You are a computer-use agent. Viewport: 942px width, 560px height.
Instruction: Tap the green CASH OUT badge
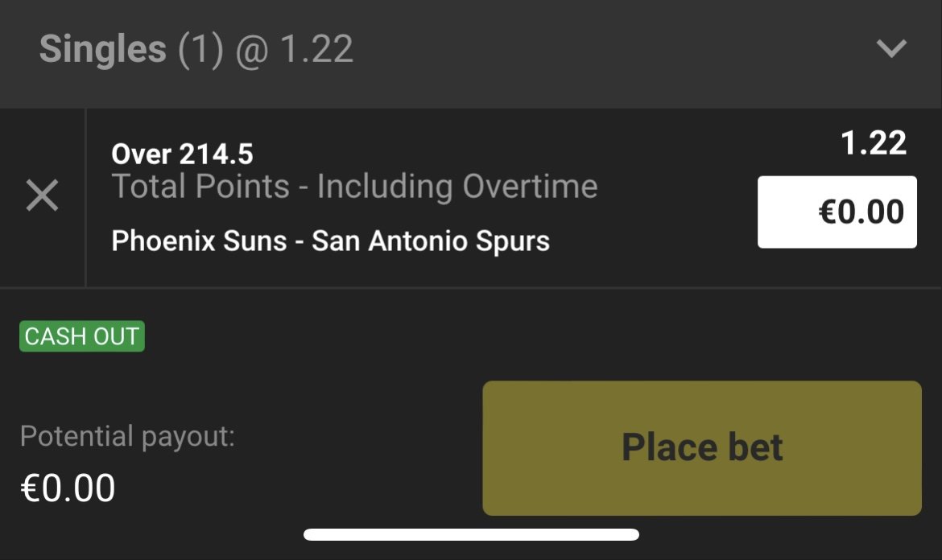[82, 336]
